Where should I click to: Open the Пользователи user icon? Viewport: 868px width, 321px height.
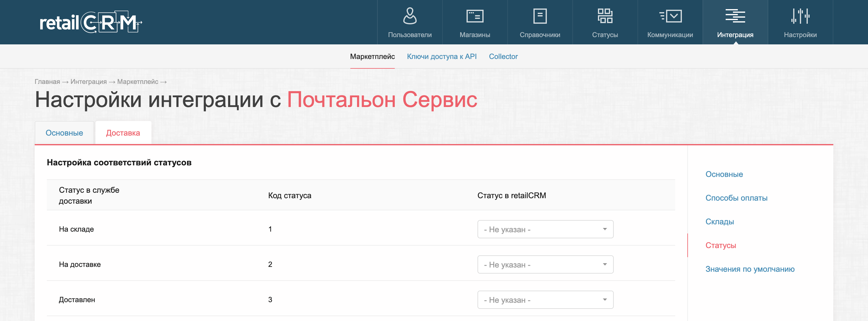click(410, 16)
